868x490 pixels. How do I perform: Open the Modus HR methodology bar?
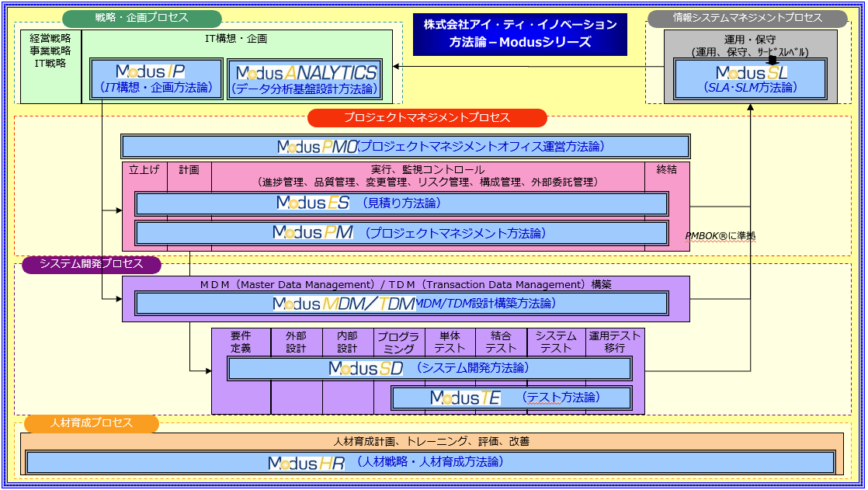[x=430, y=462]
